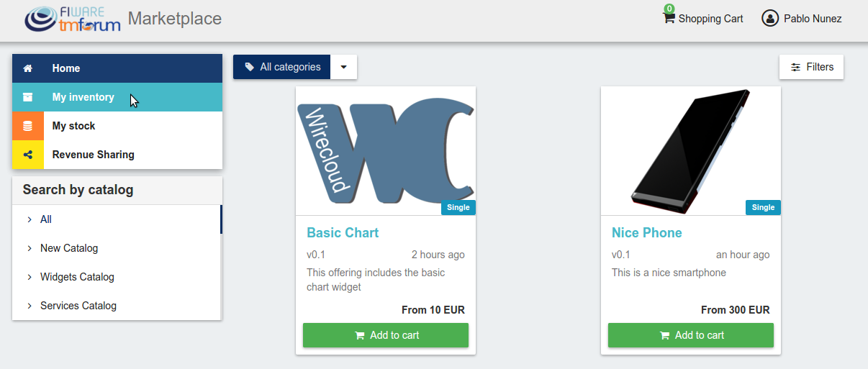Expand the New Catalog chevron
Viewport: 868px width, 369px height.
point(30,248)
